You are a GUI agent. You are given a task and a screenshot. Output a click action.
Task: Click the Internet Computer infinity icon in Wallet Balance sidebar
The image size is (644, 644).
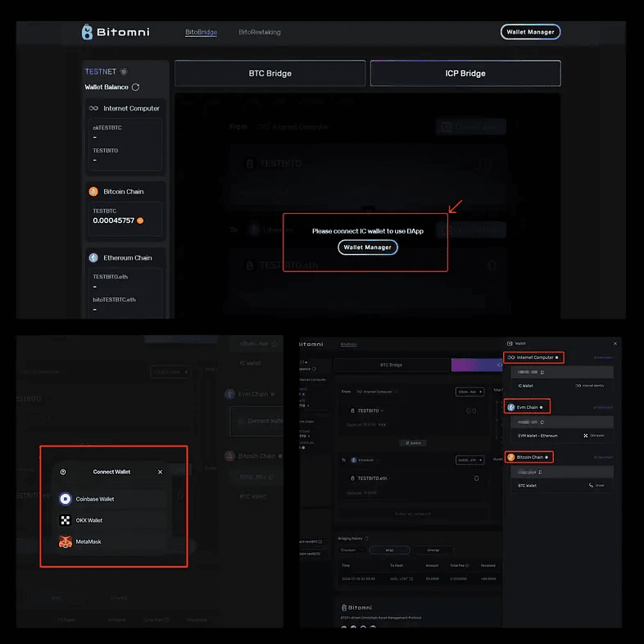coord(93,108)
